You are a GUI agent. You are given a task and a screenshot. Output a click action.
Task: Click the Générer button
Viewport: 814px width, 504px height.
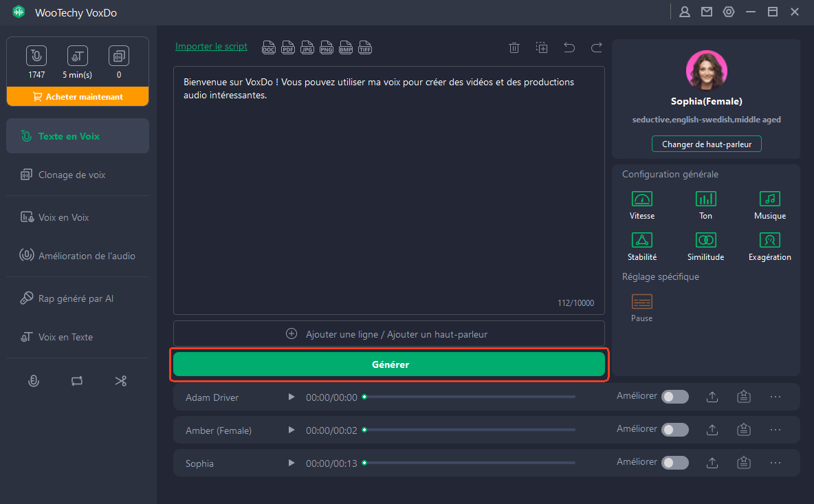coord(388,364)
